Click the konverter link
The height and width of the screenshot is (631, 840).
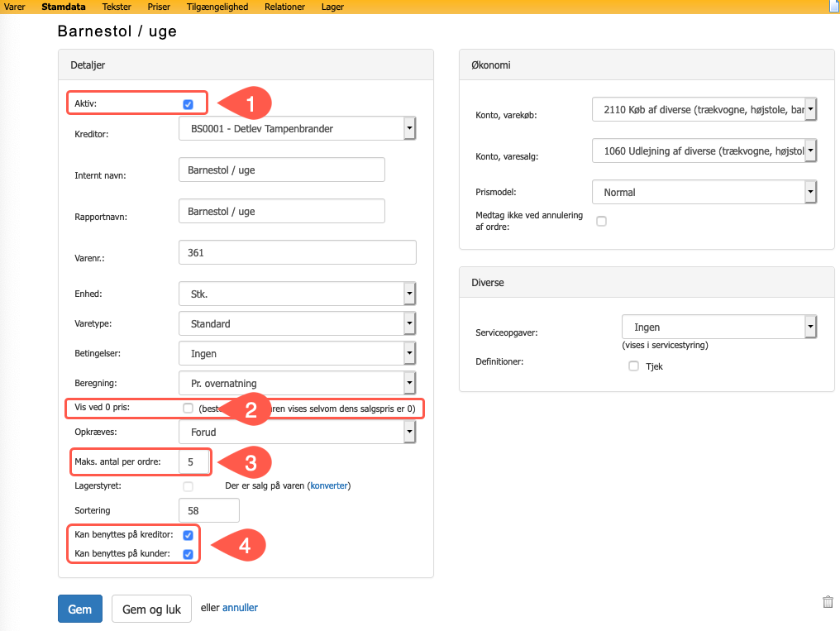point(329,485)
